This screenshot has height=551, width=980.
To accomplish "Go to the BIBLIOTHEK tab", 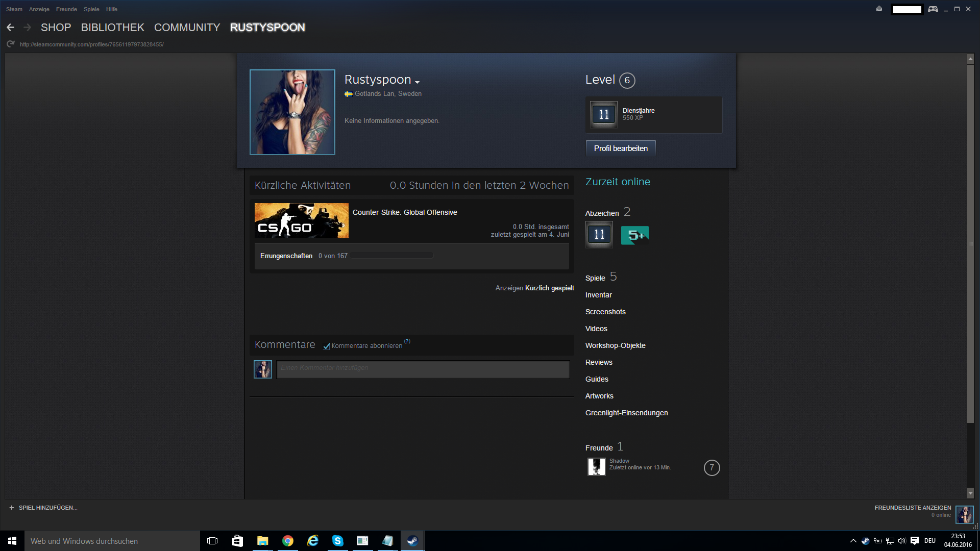I will [112, 28].
